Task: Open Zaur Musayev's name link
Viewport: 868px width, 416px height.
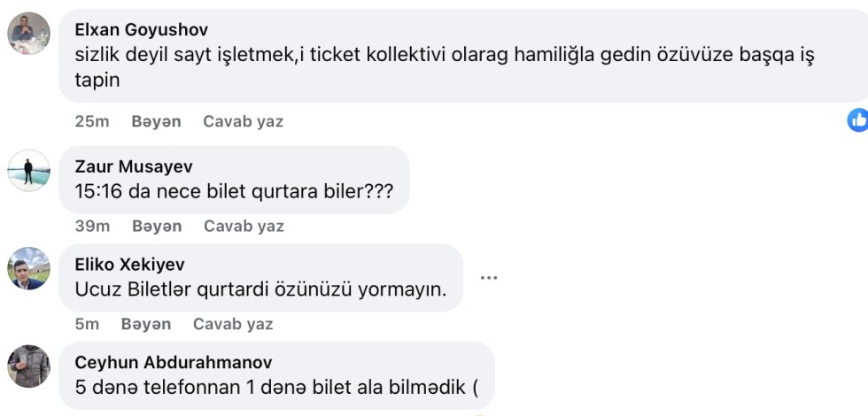Action: (134, 166)
